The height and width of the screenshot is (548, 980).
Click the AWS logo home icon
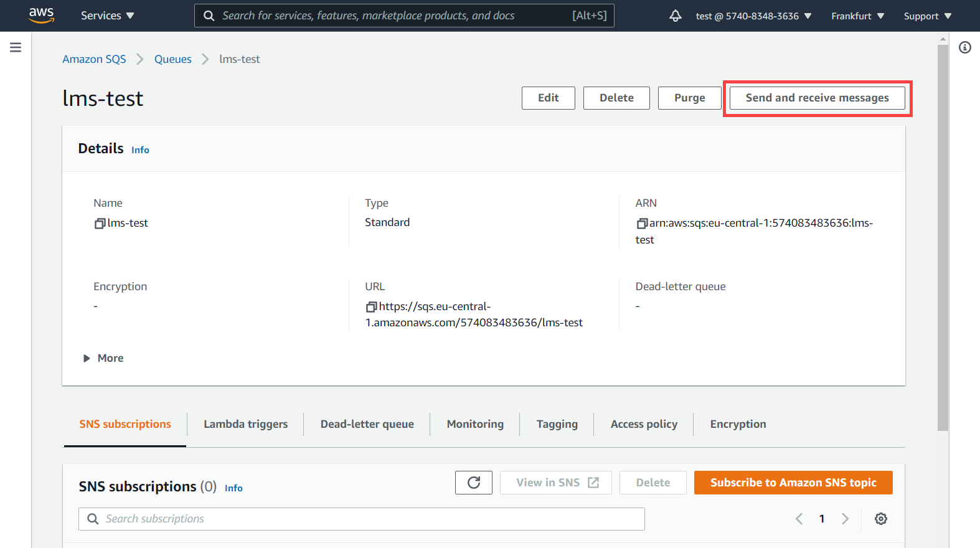coord(41,16)
